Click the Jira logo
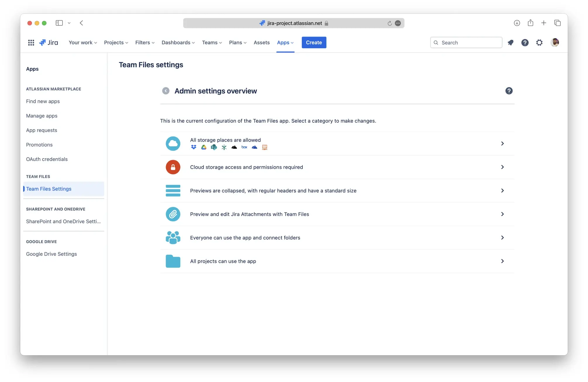 point(49,43)
